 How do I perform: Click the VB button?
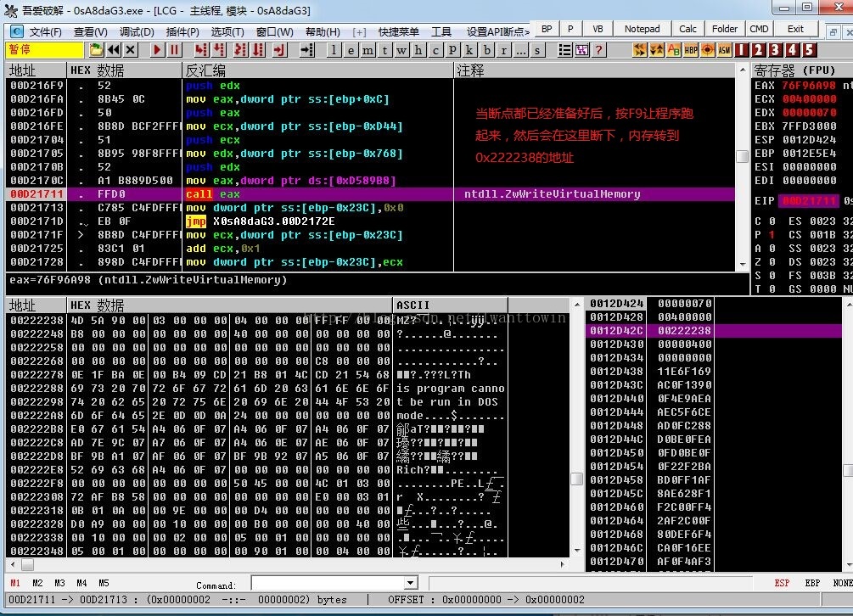(x=598, y=30)
